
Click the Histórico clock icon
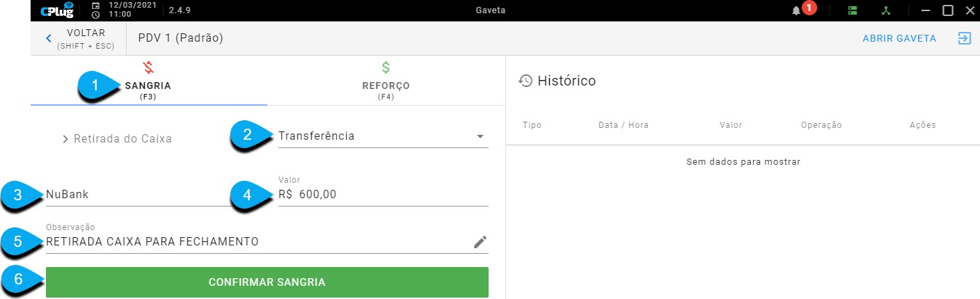(x=525, y=81)
